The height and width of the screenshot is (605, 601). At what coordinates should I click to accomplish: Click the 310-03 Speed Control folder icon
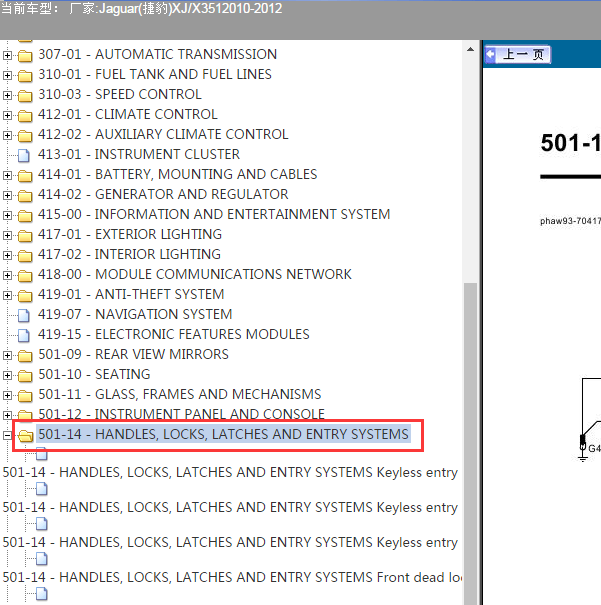tap(25, 96)
